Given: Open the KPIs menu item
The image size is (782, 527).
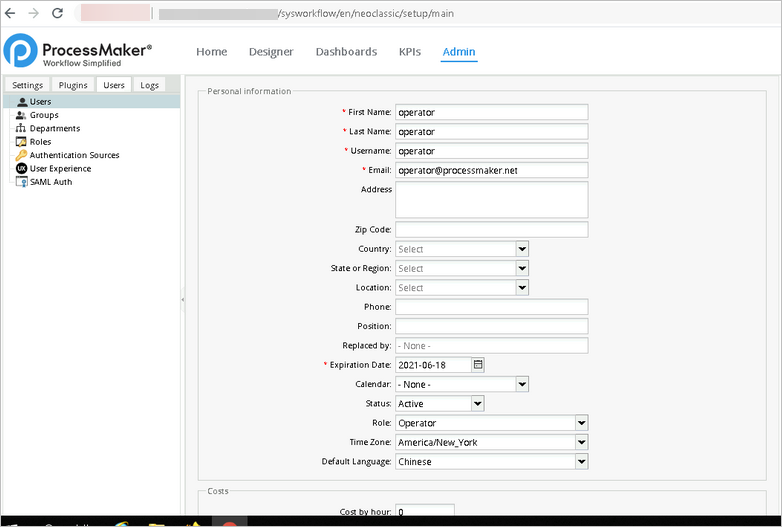Looking at the screenshot, I should 410,52.
